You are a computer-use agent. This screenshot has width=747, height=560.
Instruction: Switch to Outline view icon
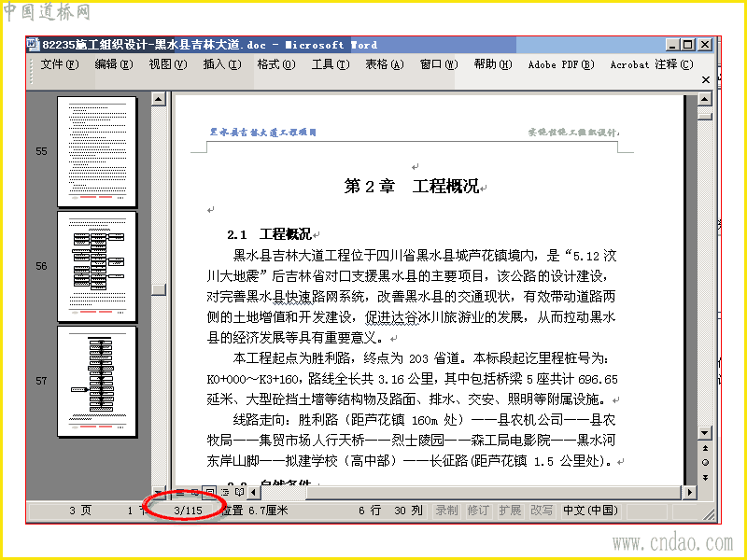tap(224, 493)
